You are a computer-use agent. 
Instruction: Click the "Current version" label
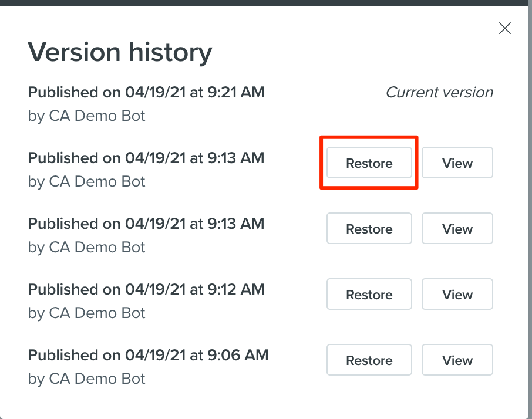point(440,92)
